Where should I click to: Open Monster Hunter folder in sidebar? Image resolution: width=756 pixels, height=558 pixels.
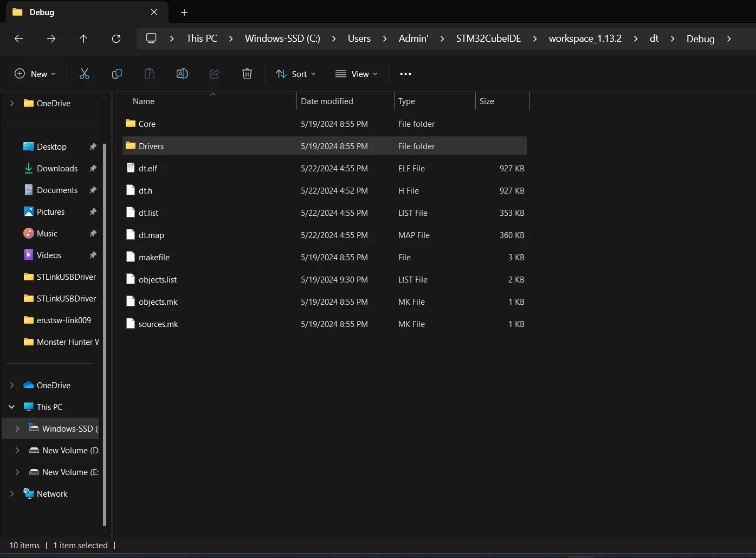pyautogui.click(x=61, y=342)
